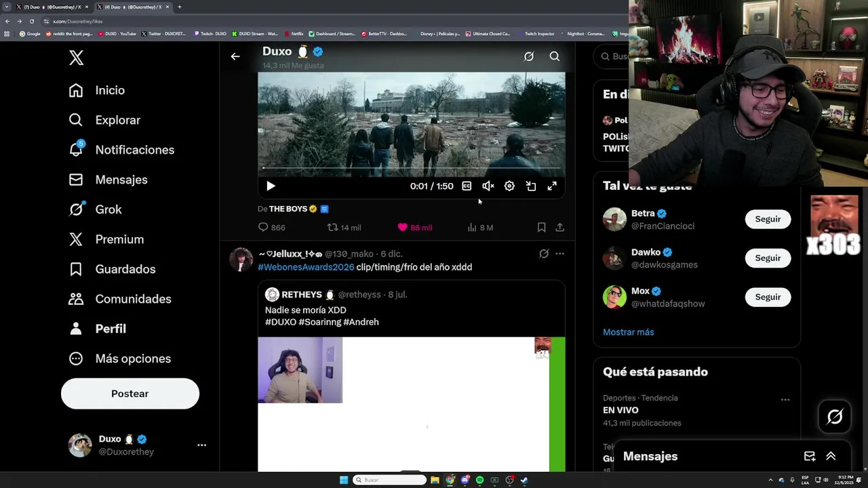Open #WebonesAwards2026 hashtag
The height and width of the screenshot is (488, 868).
(x=306, y=267)
